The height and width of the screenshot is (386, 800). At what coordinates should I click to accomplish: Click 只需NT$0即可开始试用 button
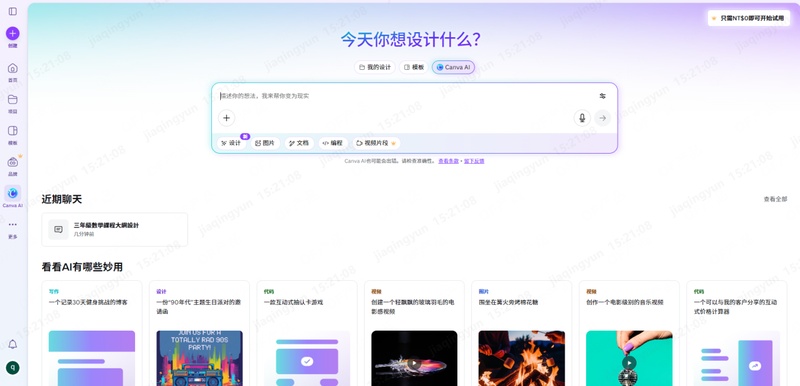(749, 18)
